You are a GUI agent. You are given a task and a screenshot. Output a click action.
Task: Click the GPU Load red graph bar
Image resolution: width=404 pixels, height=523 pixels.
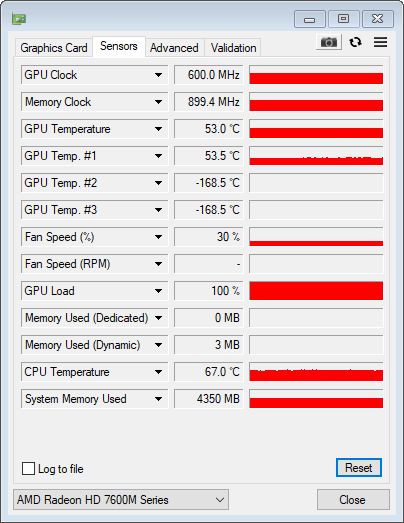[316, 291]
